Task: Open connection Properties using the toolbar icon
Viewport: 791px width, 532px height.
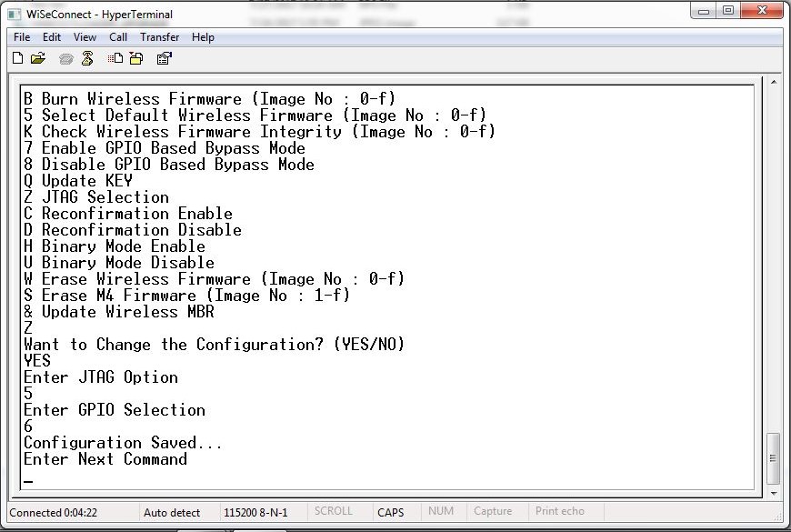Action: click(x=164, y=57)
